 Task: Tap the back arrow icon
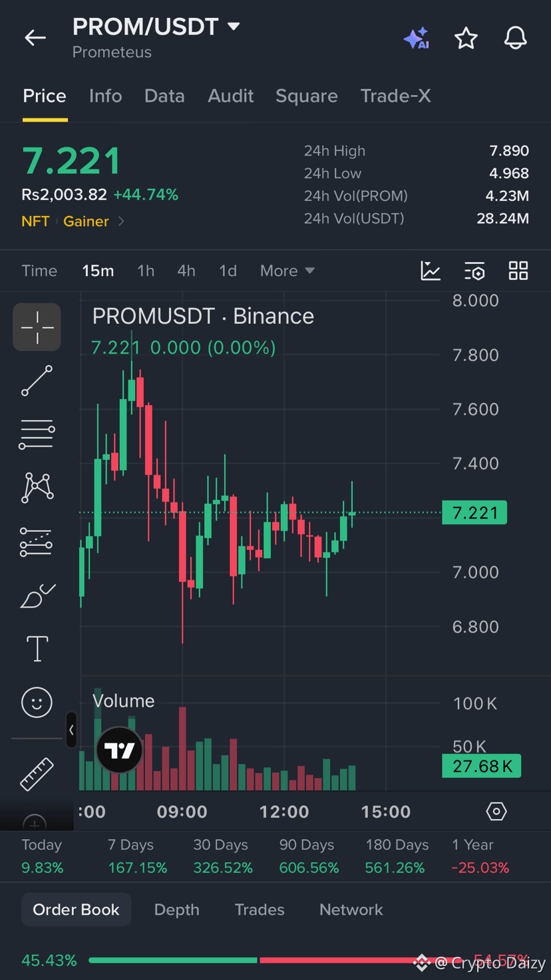(x=35, y=38)
